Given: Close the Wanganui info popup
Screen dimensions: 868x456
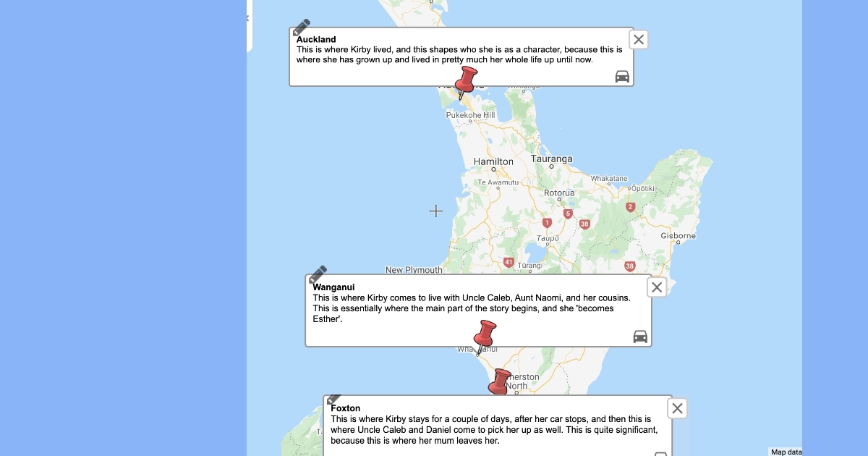Looking at the screenshot, I should 656,287.
